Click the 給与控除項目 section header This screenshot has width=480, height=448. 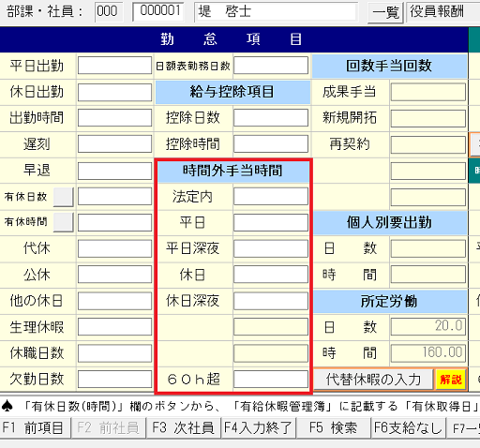(x=232, y=92)
